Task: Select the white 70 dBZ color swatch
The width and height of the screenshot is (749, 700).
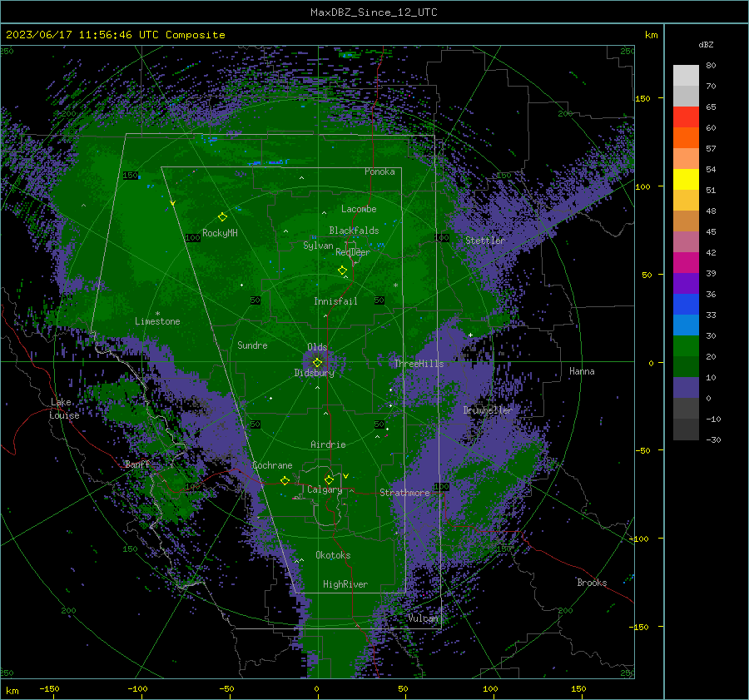Action: tap(686, 76)
